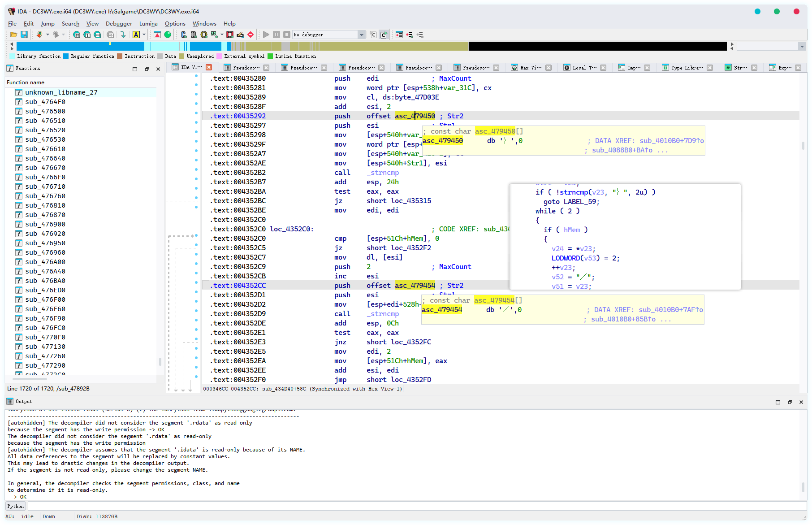Image resolution: width=812 pixels, height=525 pixels.
Task: Switch to the Hex View tab
Action: (x=531, y=68)
